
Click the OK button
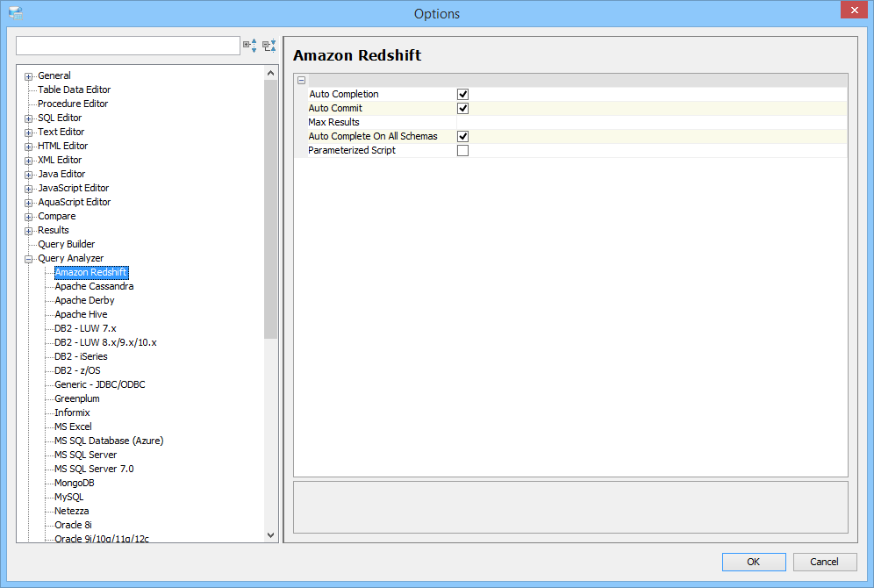click(754, 562)
